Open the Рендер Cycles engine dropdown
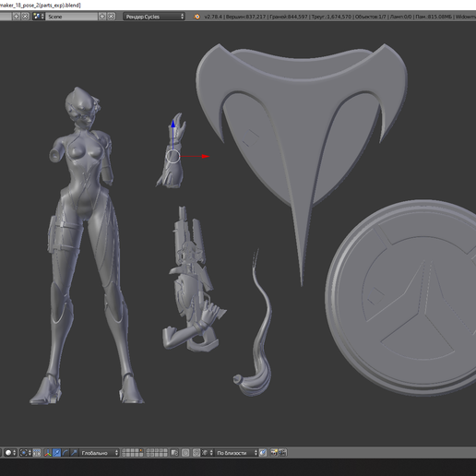This screenshot has height=476, width=476. [154, 17]
